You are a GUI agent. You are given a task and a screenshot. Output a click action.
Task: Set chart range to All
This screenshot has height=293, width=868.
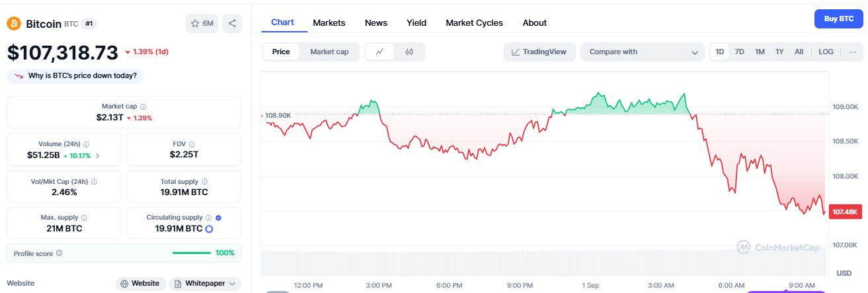click(x=799, y=52)
